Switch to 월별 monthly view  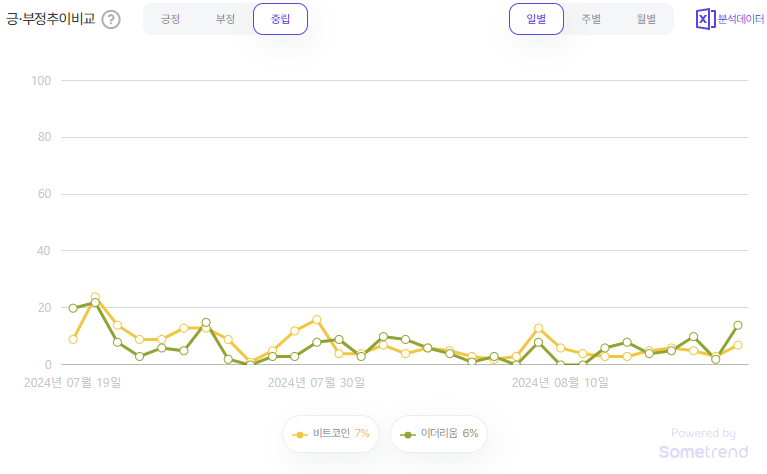coord(646,19)
